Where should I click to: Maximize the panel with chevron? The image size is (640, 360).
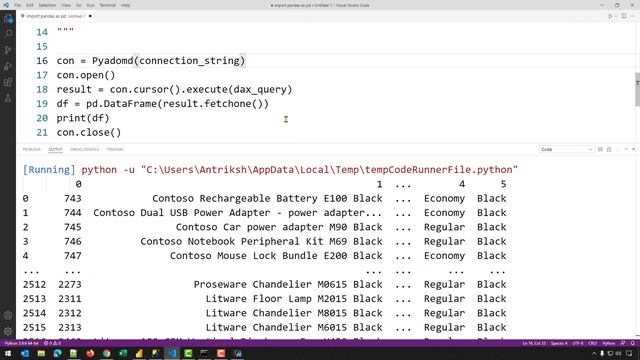[626, 149]
